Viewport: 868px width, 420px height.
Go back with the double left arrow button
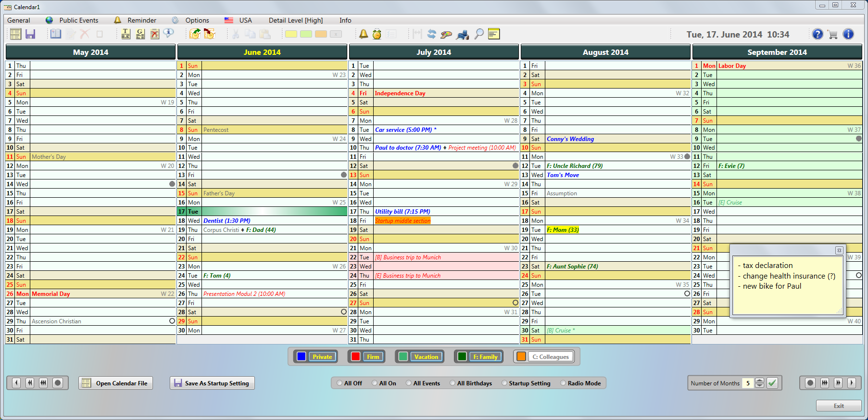[30, 383]
